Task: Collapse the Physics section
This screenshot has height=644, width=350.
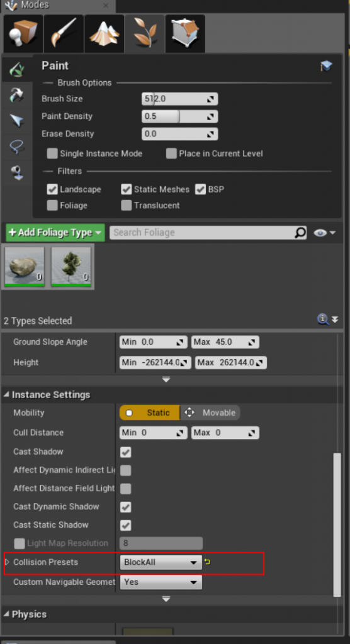Action: 6,615
